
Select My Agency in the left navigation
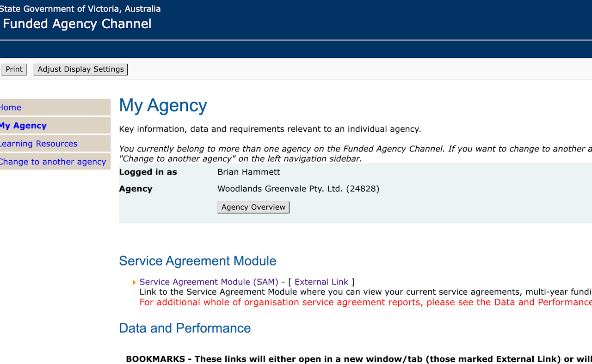(x=23, y=126)
